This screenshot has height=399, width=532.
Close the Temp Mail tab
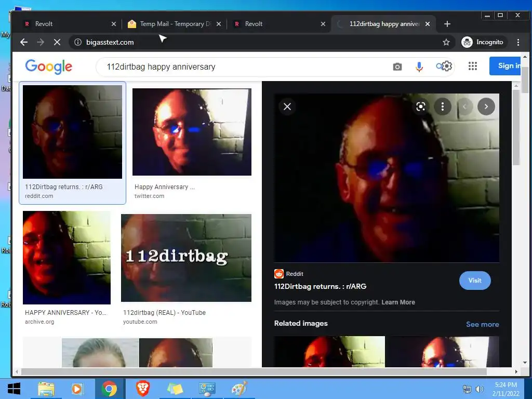pos(219,24)
